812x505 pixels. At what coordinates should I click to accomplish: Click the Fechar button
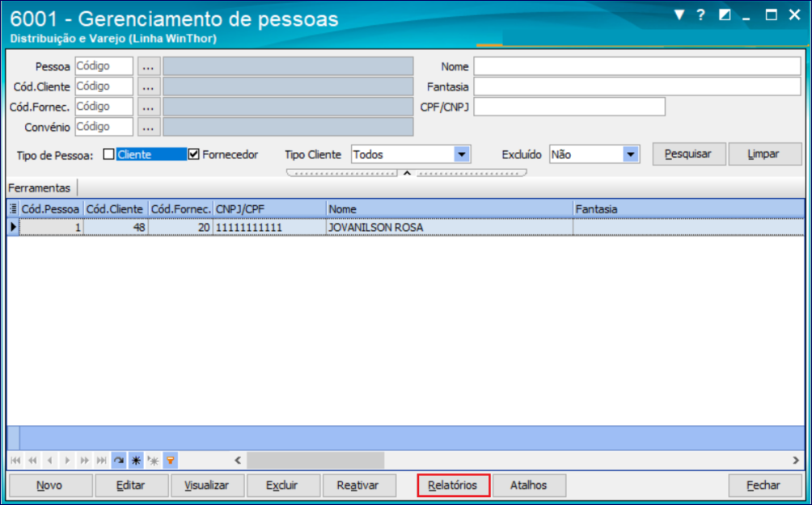pos(765,486)
